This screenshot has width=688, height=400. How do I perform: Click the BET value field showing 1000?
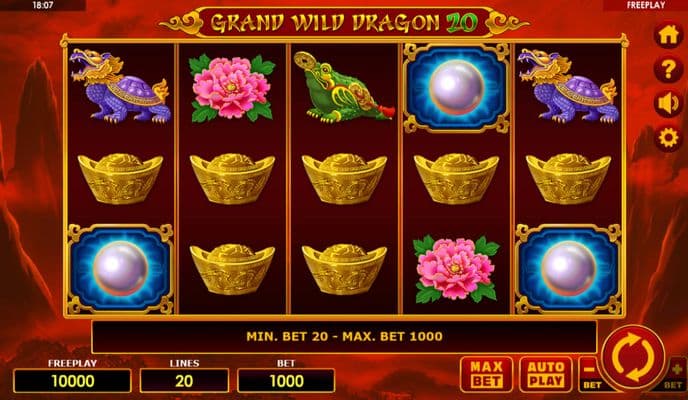point(286,381)
